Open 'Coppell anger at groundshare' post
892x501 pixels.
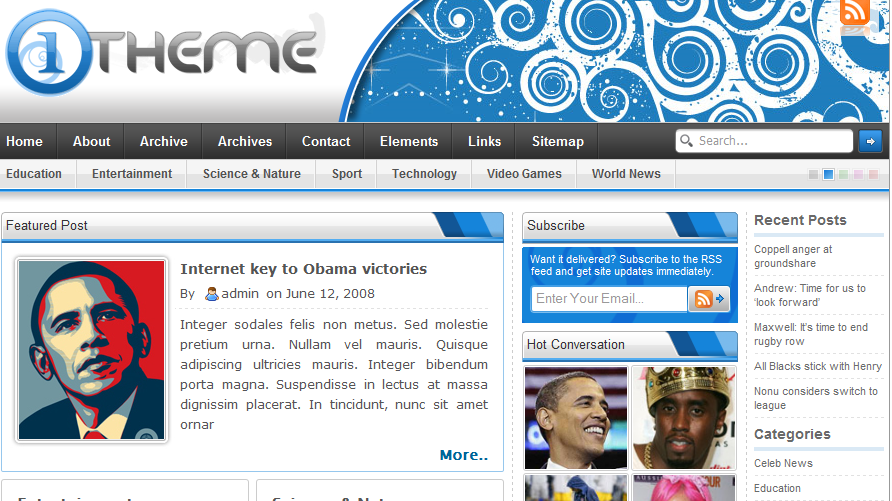(793, 256)
